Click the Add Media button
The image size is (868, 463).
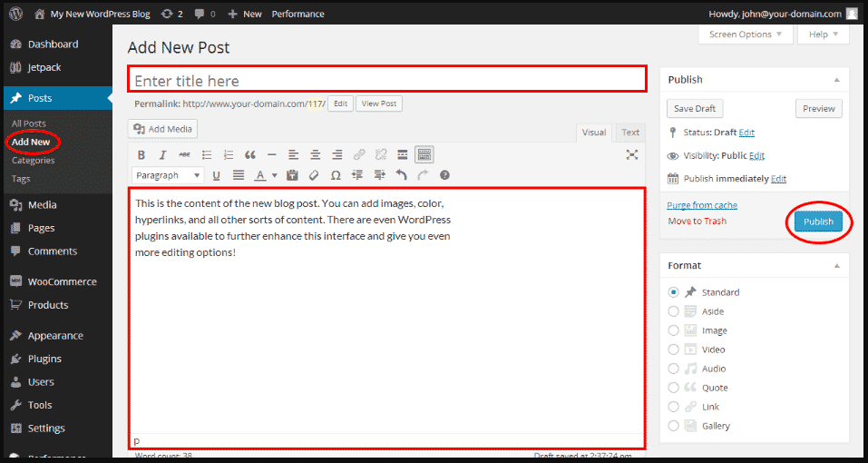tap(162, 129)
